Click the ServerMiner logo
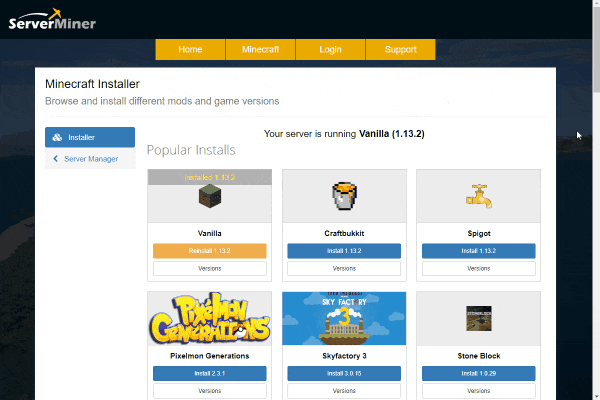The width and height of the screenshot is (600, 400). tap(52, 20)
